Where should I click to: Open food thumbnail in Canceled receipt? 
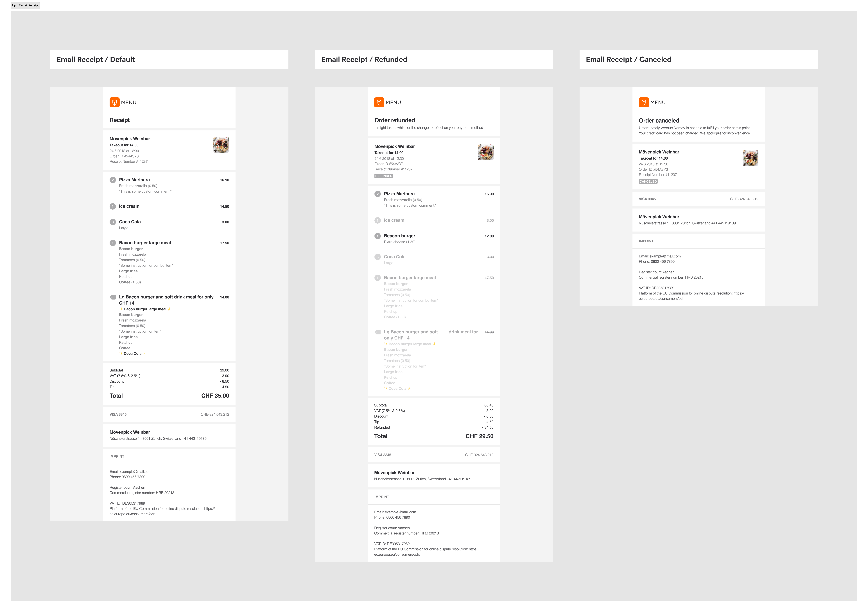pyautogui.click(x=750, y=158)
